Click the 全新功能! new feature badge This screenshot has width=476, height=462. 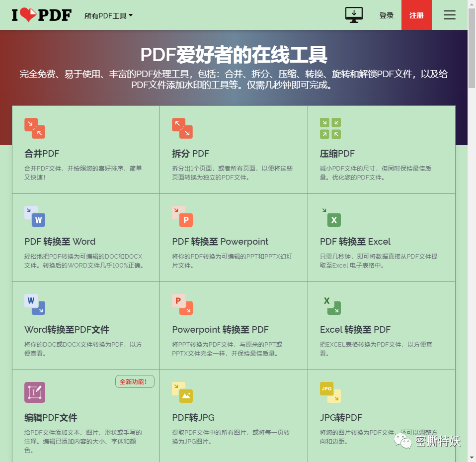[135, 381]
